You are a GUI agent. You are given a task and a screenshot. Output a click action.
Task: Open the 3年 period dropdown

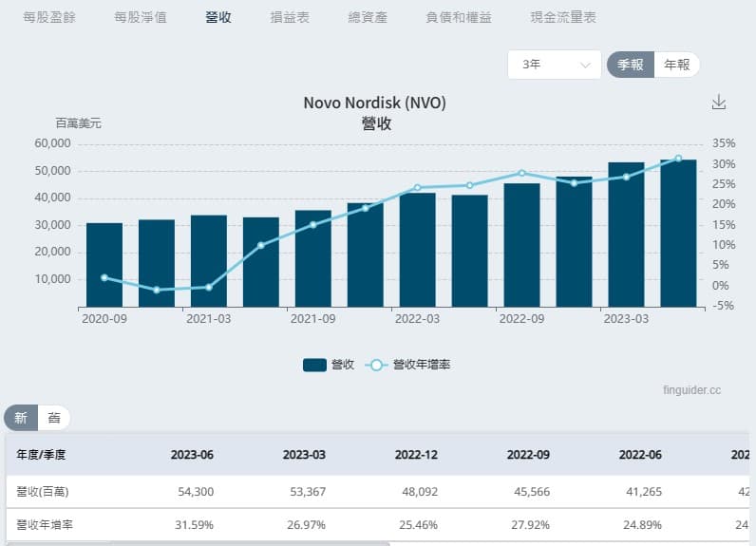[x=555, y=65]
